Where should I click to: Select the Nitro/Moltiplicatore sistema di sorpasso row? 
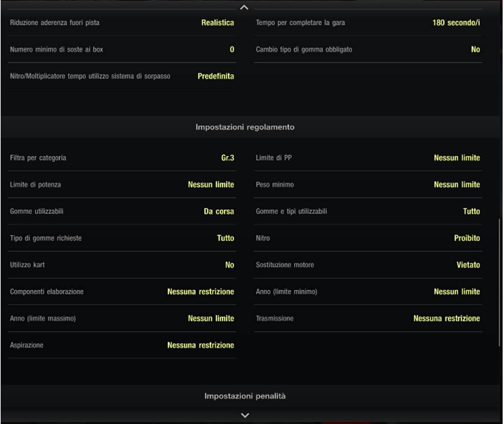point(122,77)
